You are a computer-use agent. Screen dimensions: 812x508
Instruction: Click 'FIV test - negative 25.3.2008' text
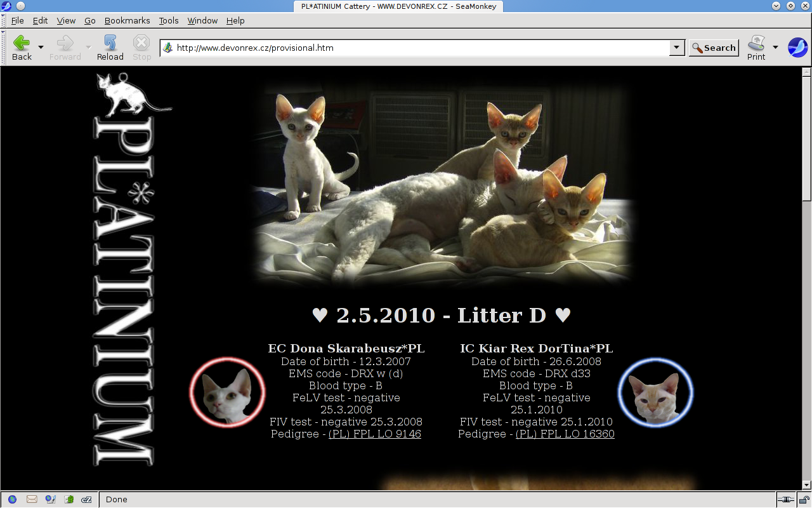[x=346, y=422]
